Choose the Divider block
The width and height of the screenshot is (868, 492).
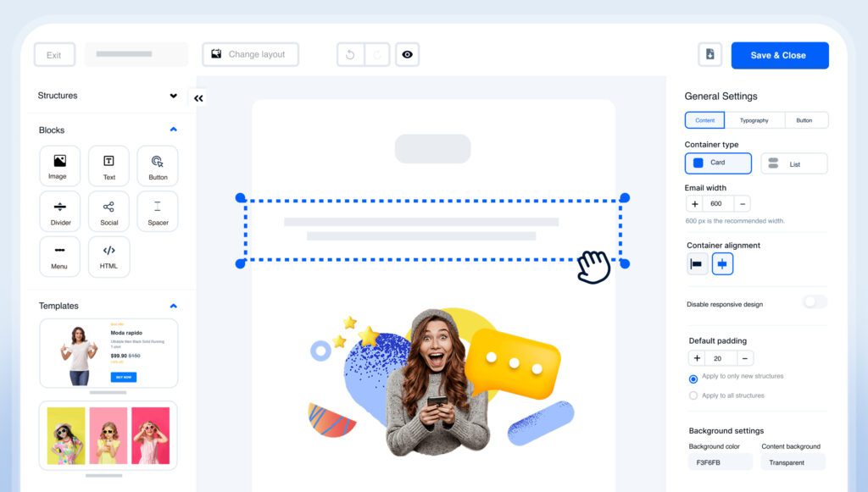click(60, 211)
